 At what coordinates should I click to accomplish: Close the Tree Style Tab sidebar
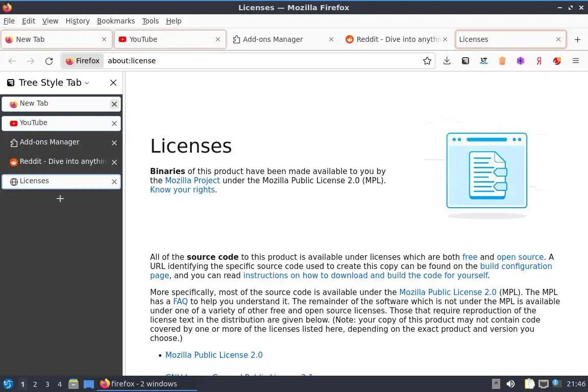pos(113,83)
